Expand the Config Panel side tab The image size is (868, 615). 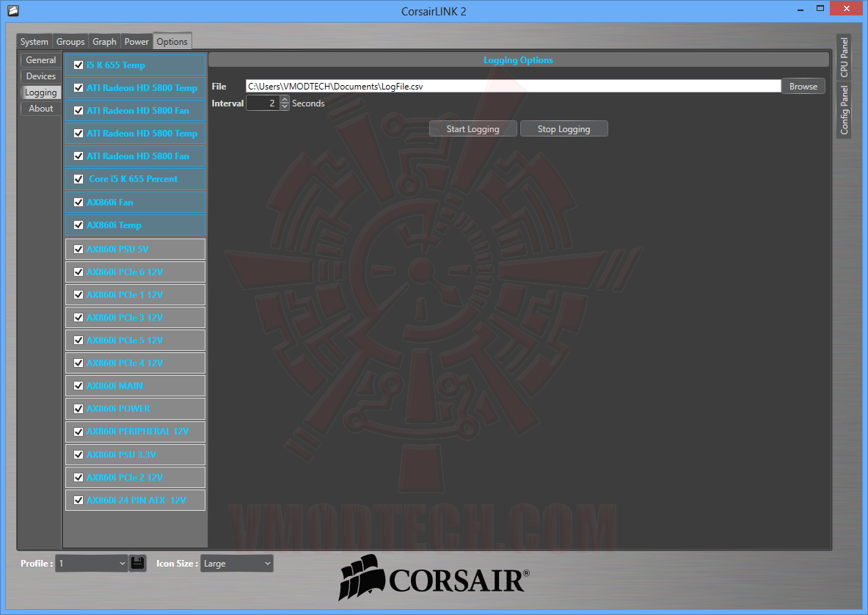[844, 109]
